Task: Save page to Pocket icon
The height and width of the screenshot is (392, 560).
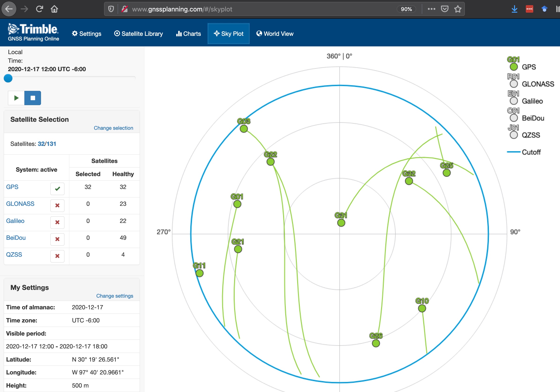Action: (445, 9)
